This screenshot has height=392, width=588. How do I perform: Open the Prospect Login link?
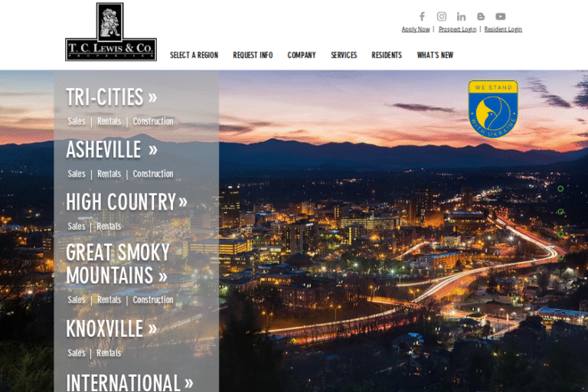(457, 29)
